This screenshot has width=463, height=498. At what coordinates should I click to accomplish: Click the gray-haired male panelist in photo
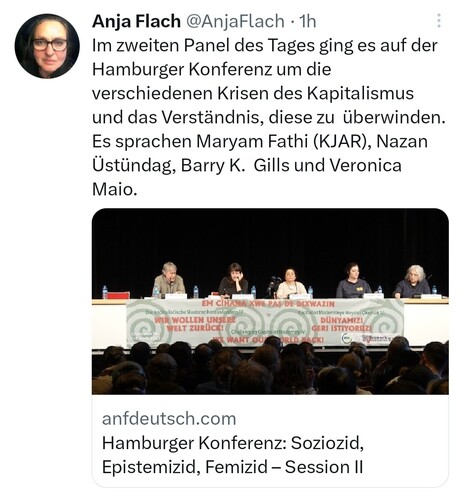[x=169, y=280]
